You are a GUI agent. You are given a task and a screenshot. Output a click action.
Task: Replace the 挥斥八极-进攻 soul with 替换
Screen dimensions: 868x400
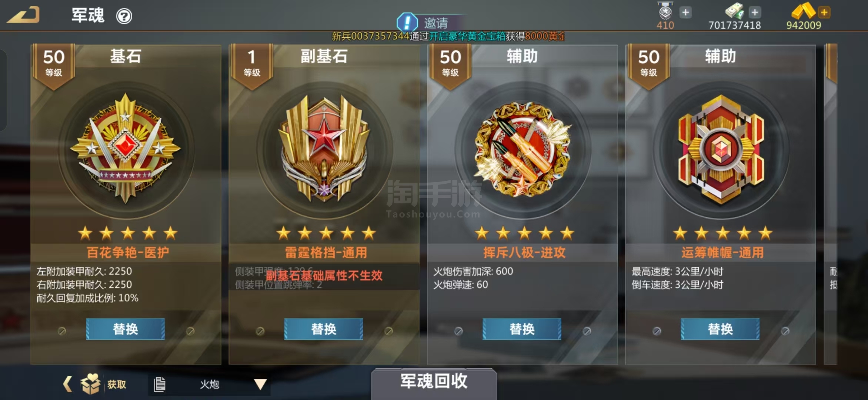pyautogui.click(x=522, y=329)
